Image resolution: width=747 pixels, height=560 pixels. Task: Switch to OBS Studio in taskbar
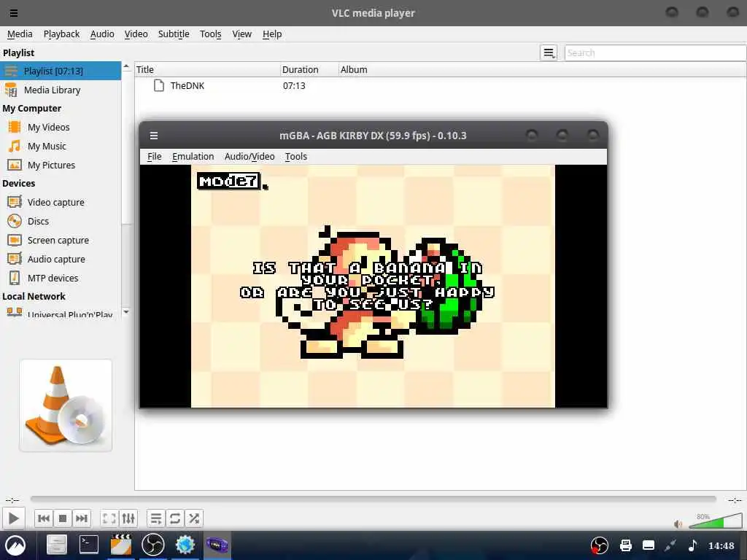coord(153,545)
